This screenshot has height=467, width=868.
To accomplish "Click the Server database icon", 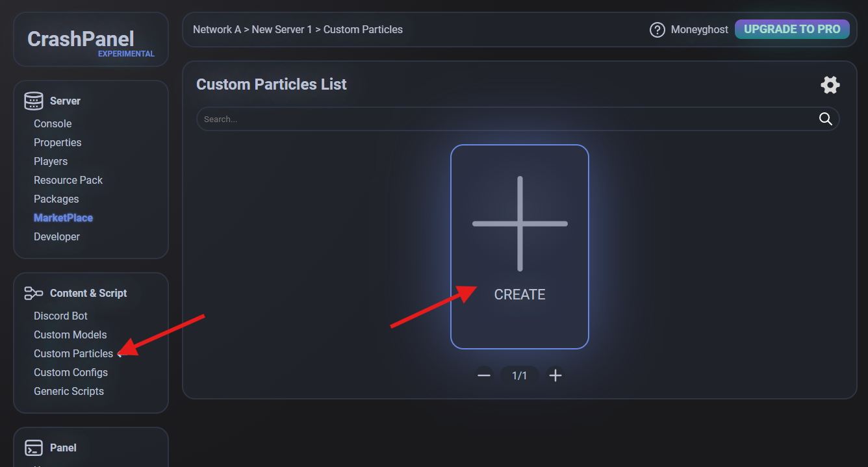I will 34,101.
